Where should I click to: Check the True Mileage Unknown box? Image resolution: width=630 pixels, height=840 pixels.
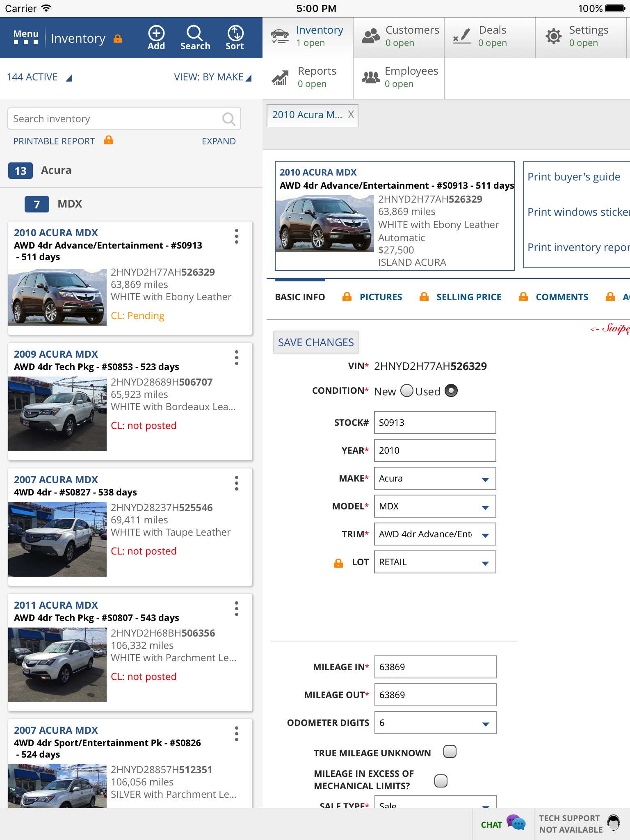pyautogui.click(x=450, y=751)
